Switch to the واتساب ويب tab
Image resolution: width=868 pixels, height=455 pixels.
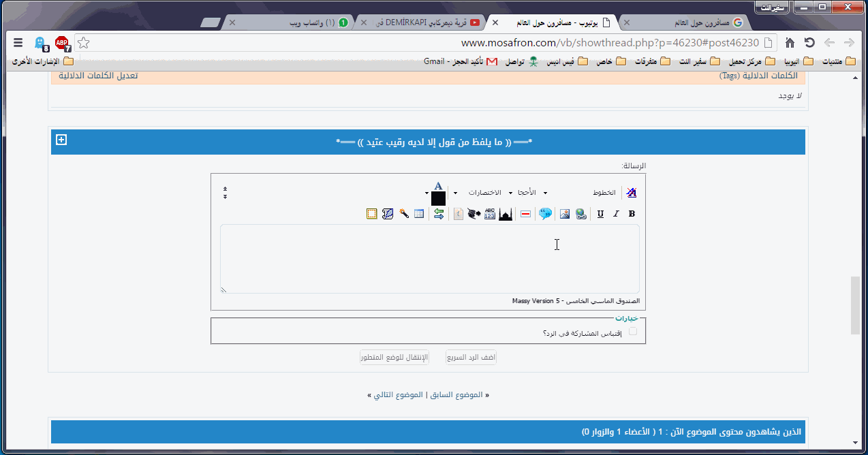tap(300, 22)
